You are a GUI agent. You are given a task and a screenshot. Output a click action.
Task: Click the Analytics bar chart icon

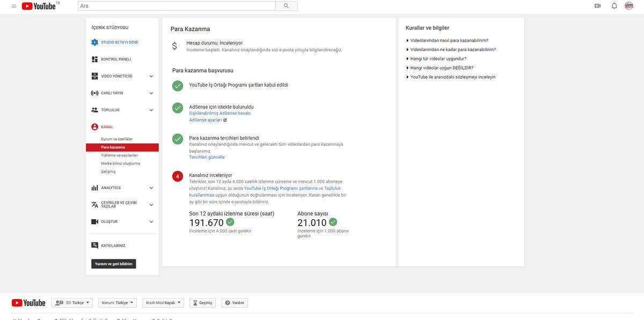[x=94, y=188]
